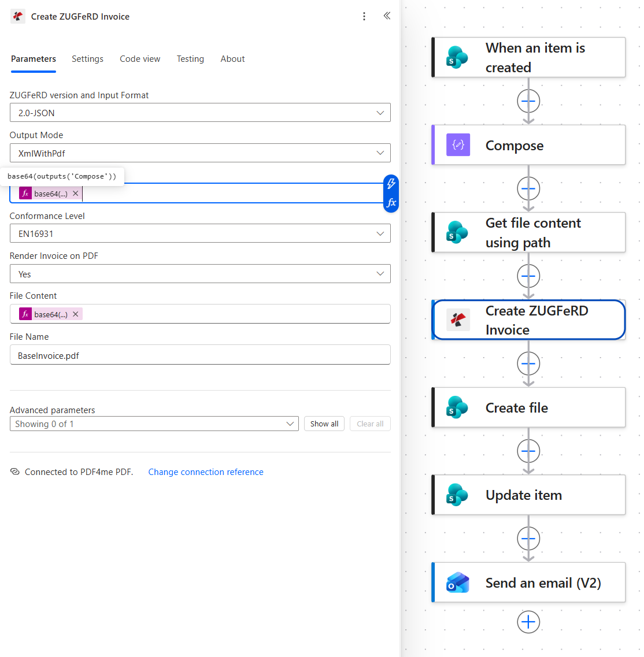644x657 pixels.
Task: Open ZUGFeRD version and Input Format dropdown
Action: [200, 113]
